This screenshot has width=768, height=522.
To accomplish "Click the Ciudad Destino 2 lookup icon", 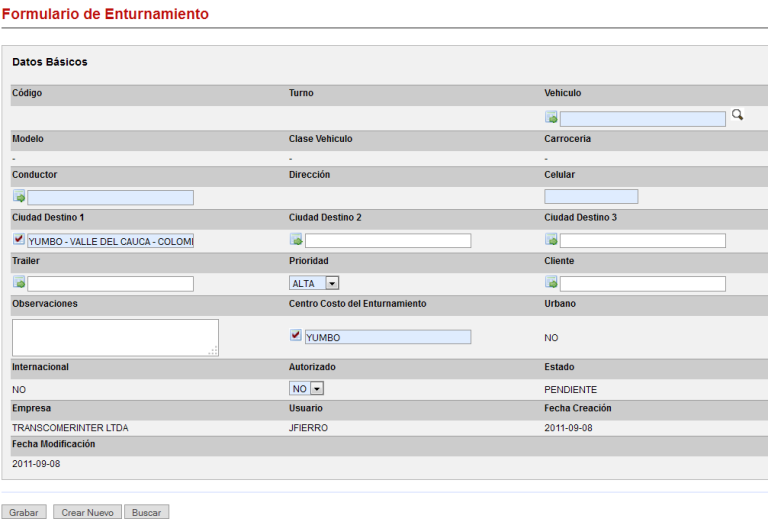I will pyautogui.click(x=296, y=240).
